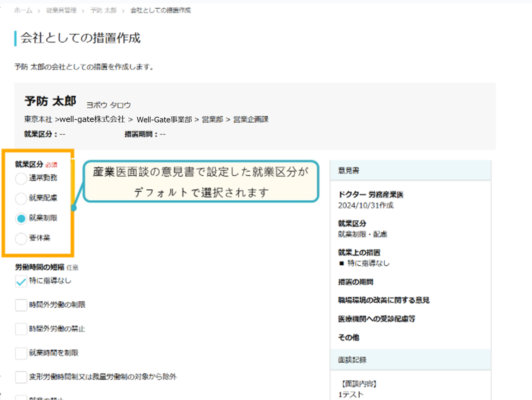This screenshot has width=532, height=400.
Task: Open 従業員管理 breadcrumb link
Action: tap(61, 11)
